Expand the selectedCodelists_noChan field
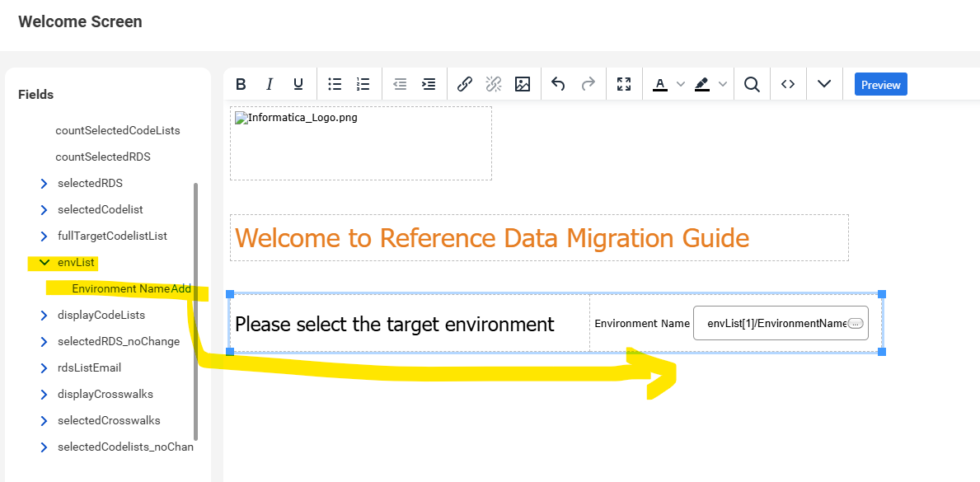Viewport: 980px width, 482px height. (x=44, y=447)
